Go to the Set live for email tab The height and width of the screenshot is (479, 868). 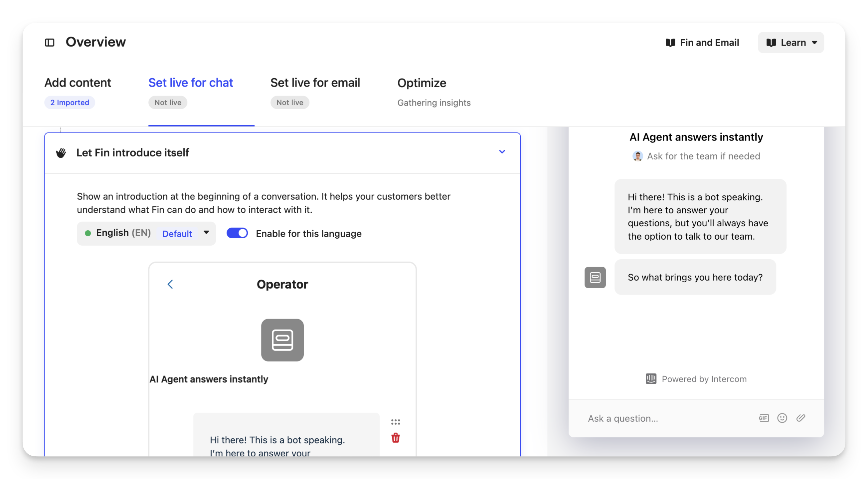[x=315, y=83]
